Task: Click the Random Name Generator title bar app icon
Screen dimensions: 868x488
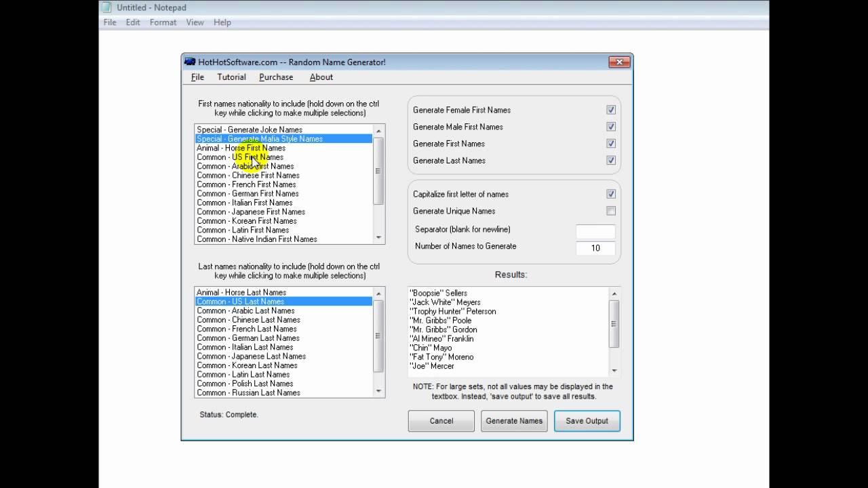Action: (x=190, y=62)
